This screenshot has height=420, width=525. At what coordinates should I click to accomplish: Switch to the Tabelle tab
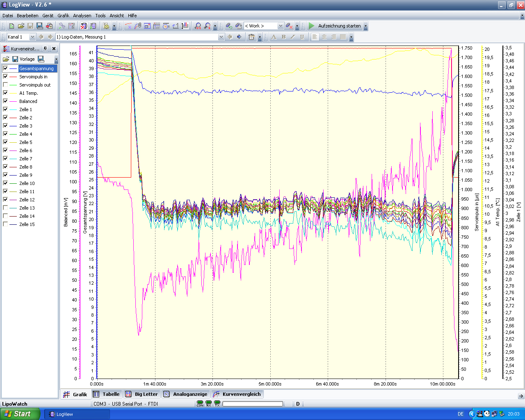[107, 394]
